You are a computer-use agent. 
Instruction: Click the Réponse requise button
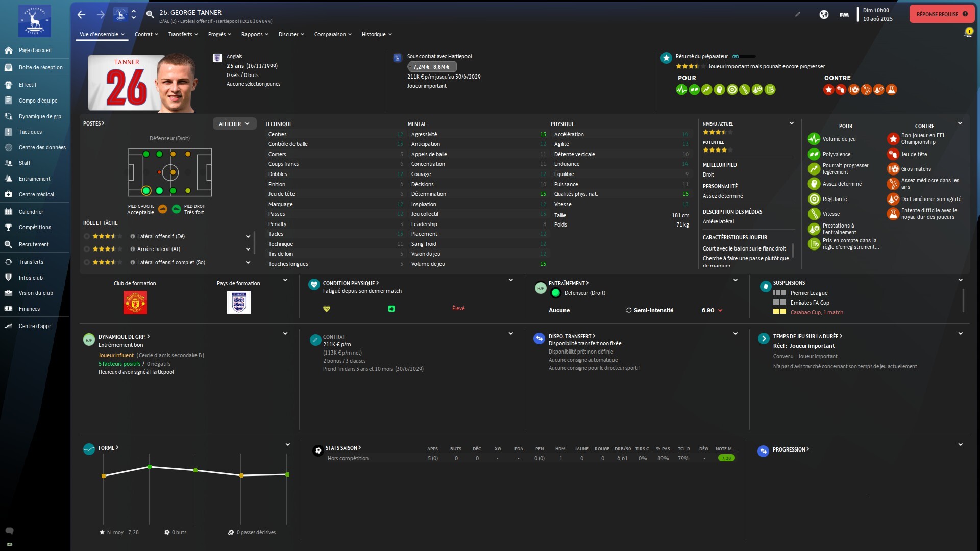(941, 14)
